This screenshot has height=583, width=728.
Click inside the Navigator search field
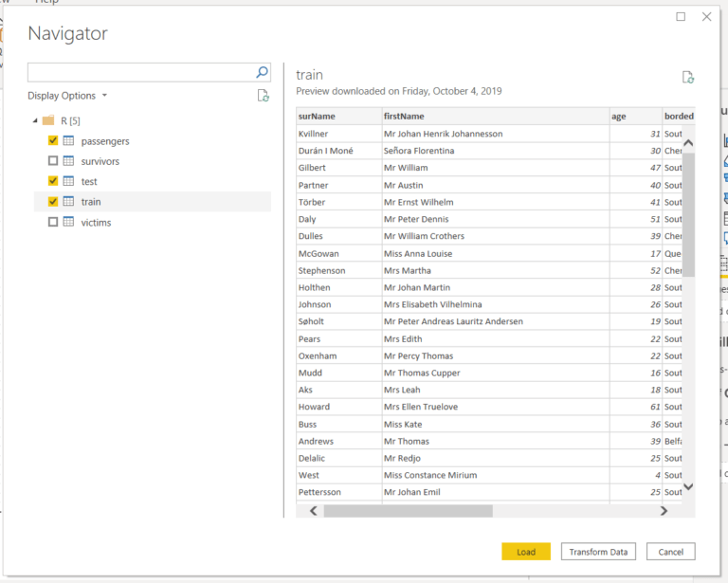tap(140, 72)
